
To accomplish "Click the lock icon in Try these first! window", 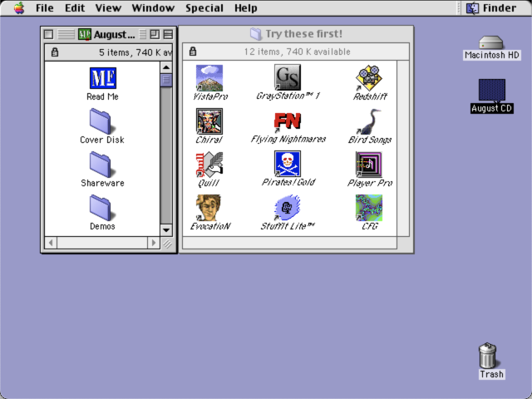I will pyautogui.click(x=193, y=52).
